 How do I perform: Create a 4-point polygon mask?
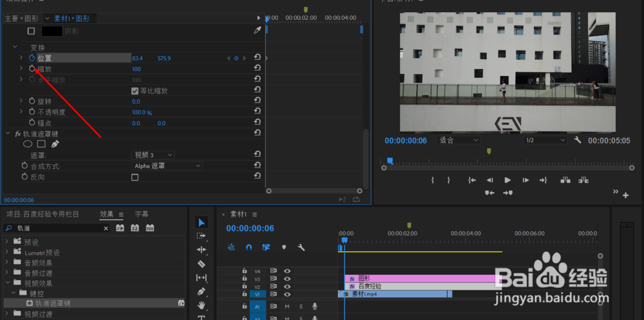(x=41, y=144)
